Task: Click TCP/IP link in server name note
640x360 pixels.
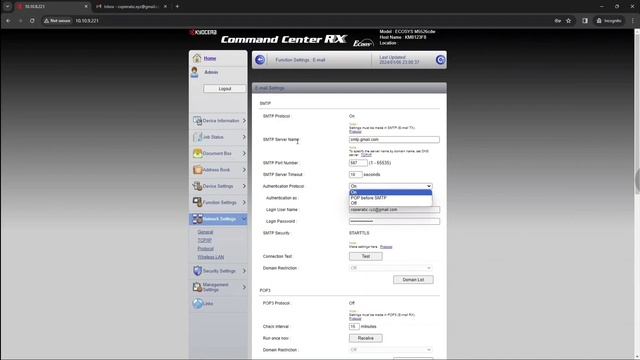Action: click(x=366, y=155)
